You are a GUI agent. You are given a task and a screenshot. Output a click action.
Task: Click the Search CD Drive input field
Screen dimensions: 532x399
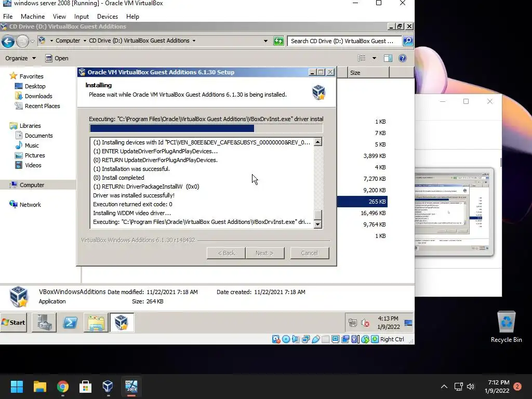pyautogui.click(x=344, y=41)
